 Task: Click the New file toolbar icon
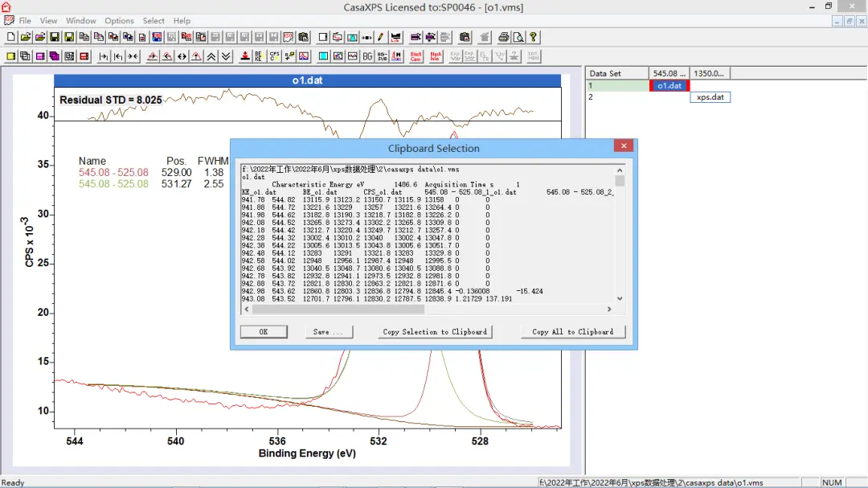click(10, 37)
